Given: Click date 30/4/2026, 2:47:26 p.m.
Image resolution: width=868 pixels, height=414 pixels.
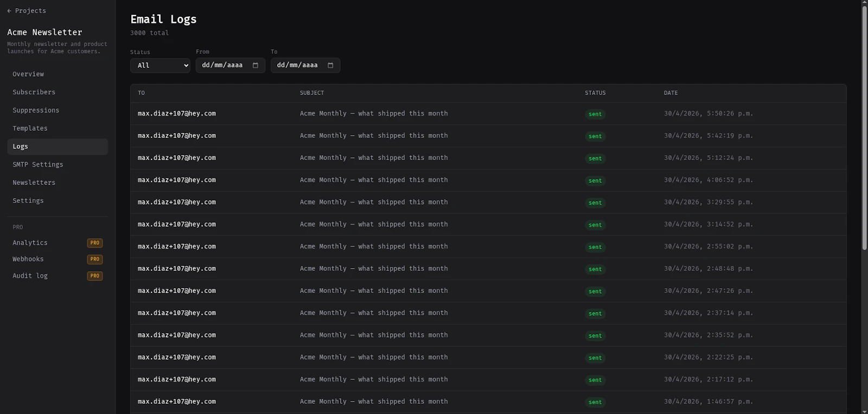Looking at the screenshot, I should (x=709, y=291).
